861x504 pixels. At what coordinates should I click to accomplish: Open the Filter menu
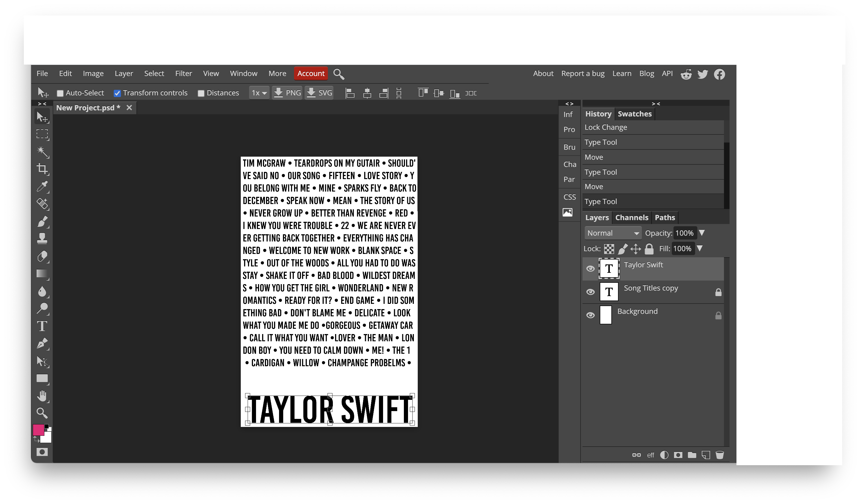point(183,73)
